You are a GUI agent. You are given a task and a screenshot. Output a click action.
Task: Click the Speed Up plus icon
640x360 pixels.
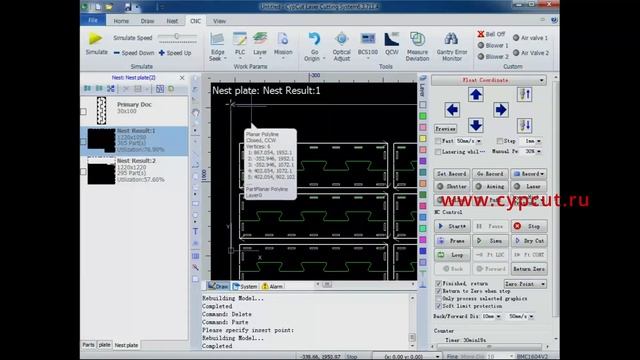[x=162, y=53]
